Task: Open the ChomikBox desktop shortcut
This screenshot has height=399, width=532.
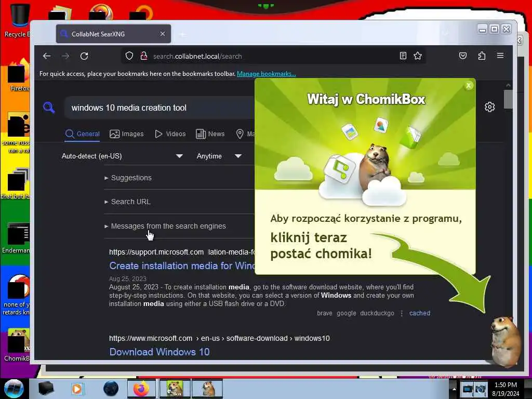Action: [x=19, y=345]
